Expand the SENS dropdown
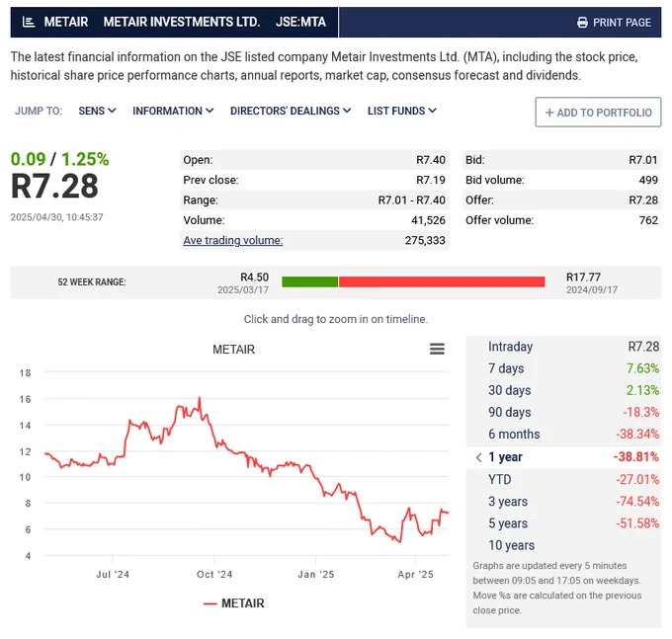Viewport: 672px width, 639px height. (97, 111)
